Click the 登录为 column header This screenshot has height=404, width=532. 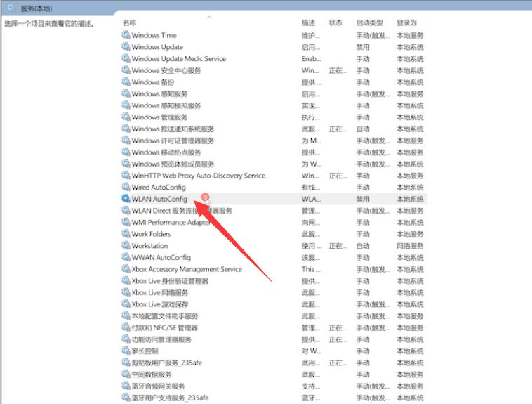coord(407,22)
